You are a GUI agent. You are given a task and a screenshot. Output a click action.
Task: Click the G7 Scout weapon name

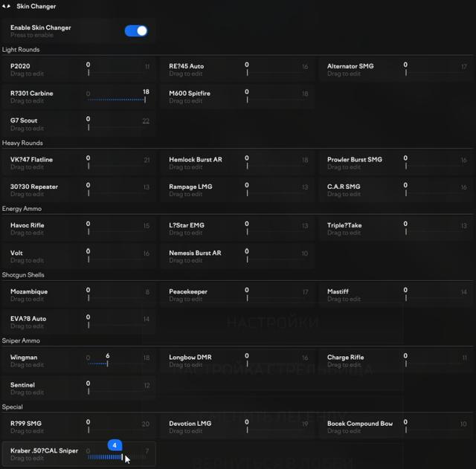(x=24, y=120)
